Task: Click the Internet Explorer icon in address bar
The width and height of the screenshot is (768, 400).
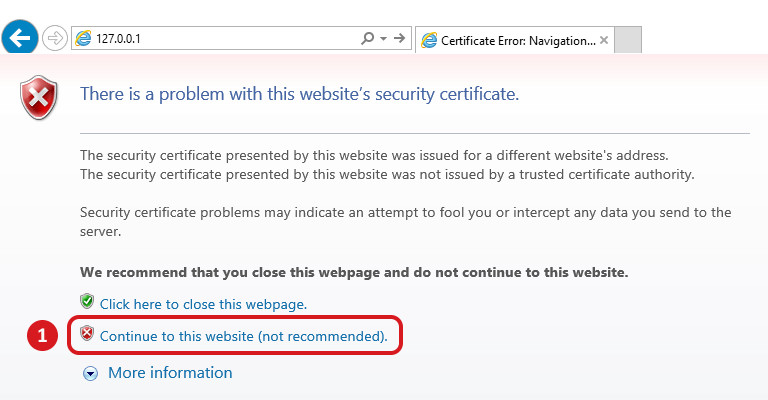Action: click(83, 39)
